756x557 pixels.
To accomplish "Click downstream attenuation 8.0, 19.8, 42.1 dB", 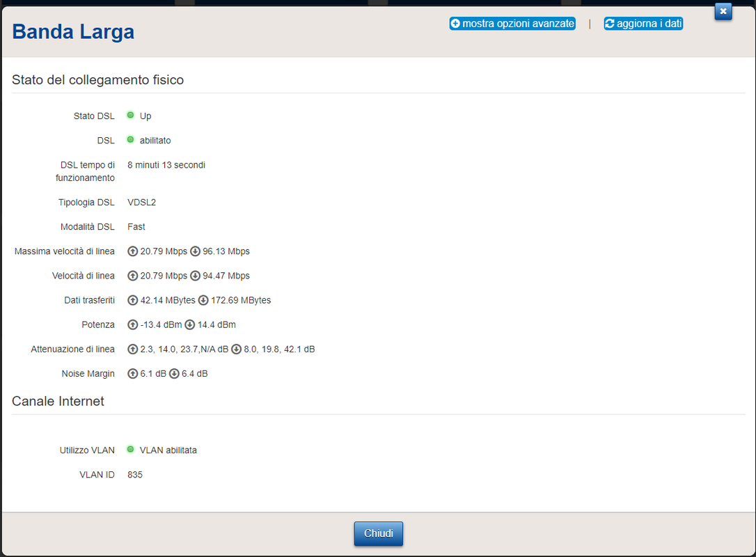I will coord(279,349).
